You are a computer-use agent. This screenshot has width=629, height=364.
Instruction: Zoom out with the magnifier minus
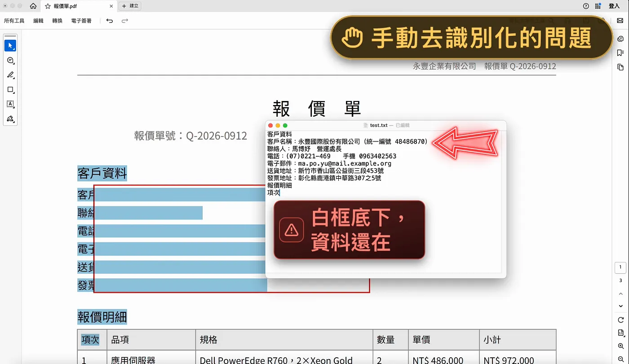[620, 359]
